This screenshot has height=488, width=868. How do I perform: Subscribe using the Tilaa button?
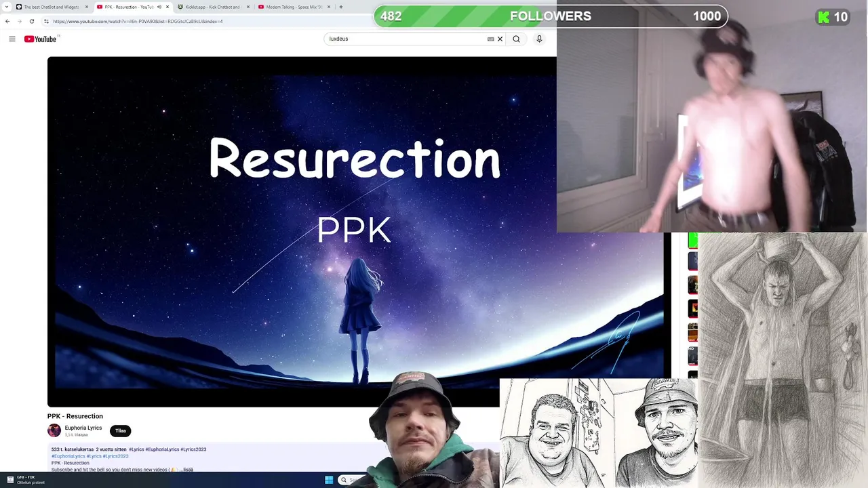[x=121, y=430]
